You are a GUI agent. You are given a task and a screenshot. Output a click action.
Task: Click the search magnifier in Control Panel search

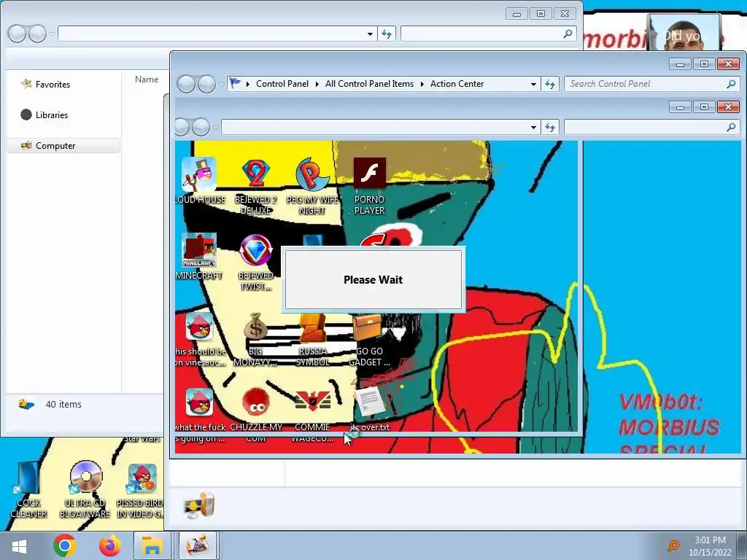tap(731, 84)
